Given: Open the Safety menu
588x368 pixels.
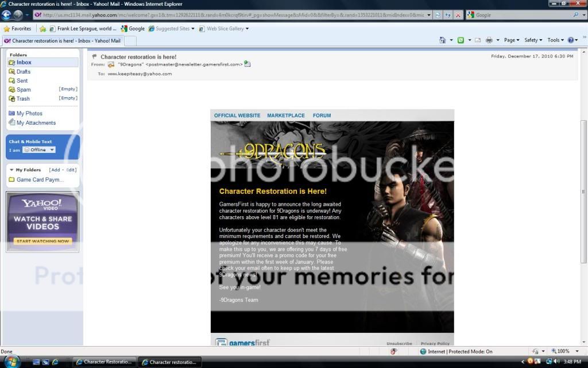Looking at the screenshot, I should coord(533,40).
